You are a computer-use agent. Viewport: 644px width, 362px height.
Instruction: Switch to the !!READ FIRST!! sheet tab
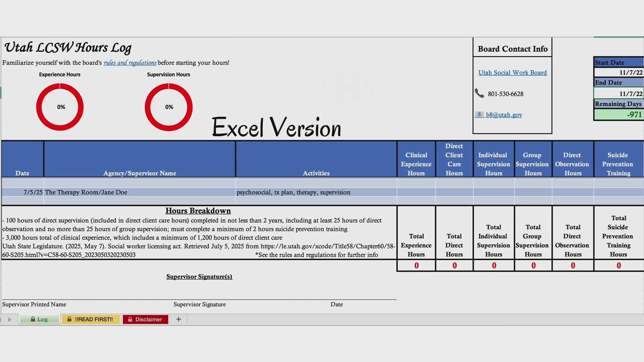click(x=90, y=319)
